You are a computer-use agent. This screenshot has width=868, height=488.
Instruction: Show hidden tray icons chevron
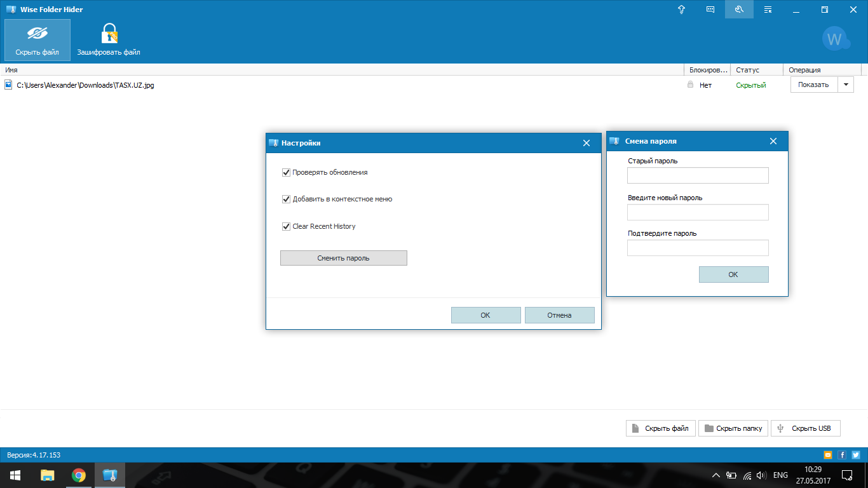[716, 475]
